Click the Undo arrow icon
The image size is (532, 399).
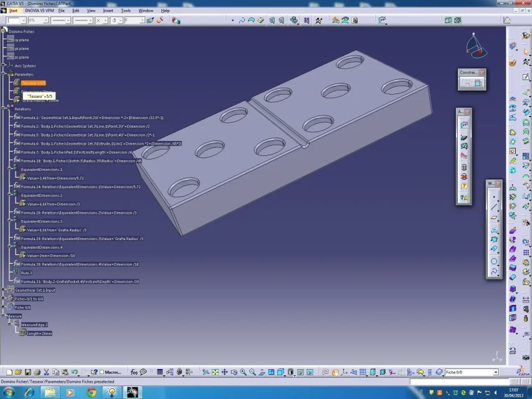74,372
